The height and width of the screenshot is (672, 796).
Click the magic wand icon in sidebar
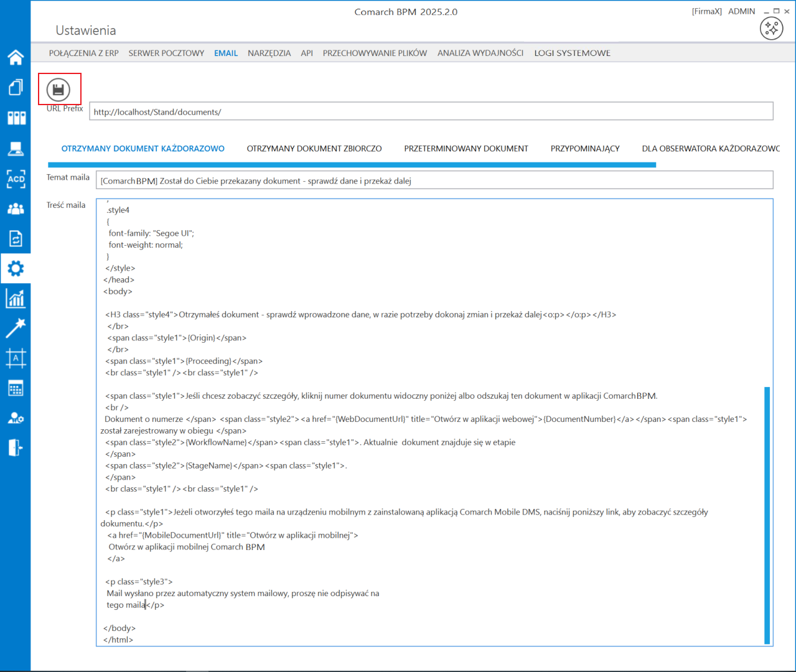point(16,328)
